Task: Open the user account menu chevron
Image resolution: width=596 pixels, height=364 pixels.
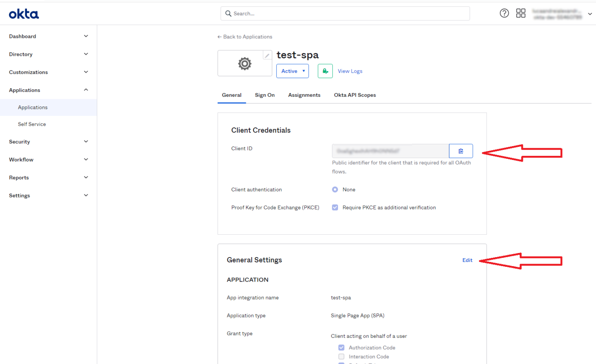Action: [x=589, y=14]
